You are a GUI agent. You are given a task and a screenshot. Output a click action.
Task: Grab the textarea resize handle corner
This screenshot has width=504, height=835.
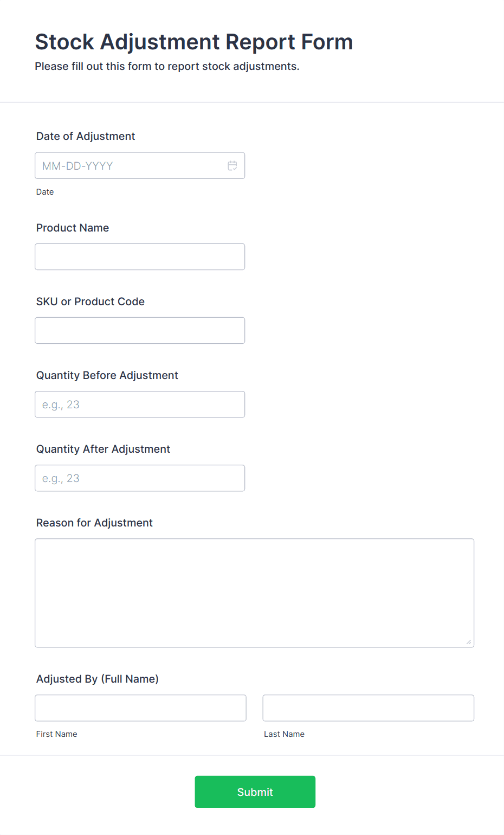click(x=469, y=642)
